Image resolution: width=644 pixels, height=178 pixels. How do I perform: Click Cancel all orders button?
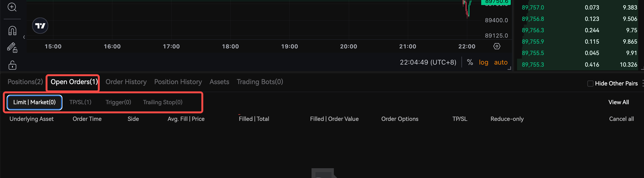pos(621,119)
